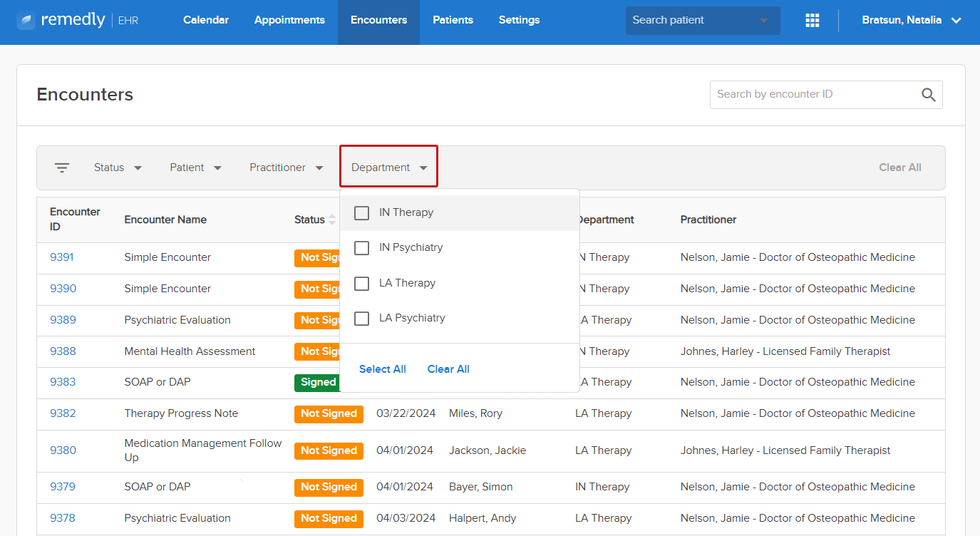The image size is (980, 536).
Task: Click the Encounter Name column header
Action: pos(165,220)
